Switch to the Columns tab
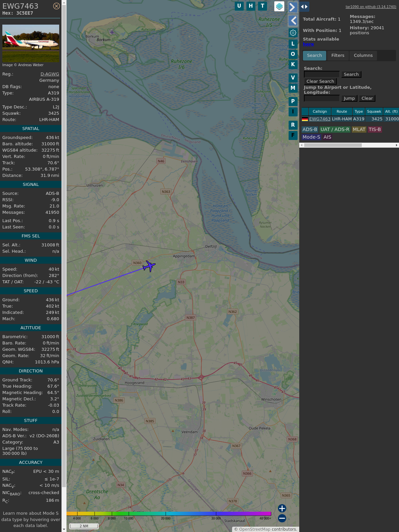The width and height of the screenshot is (399, 532). (363, 56)
